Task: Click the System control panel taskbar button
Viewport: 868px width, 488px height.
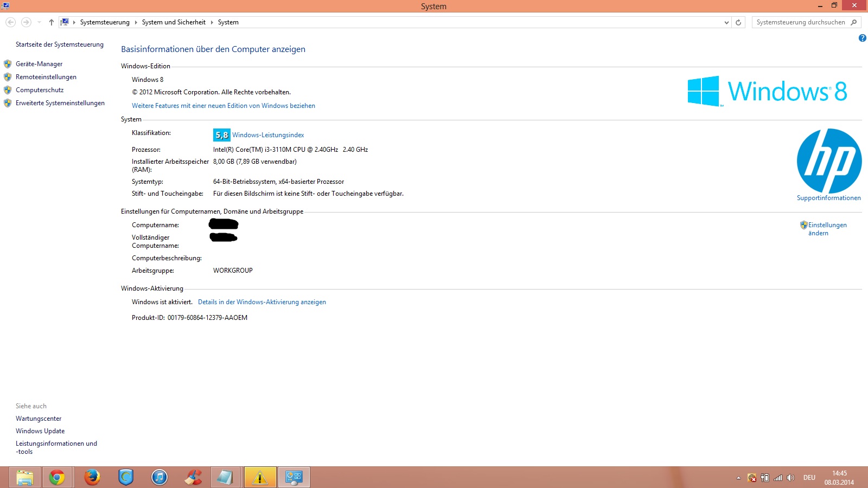Action: pyautogui.click(x=294, y=477)
